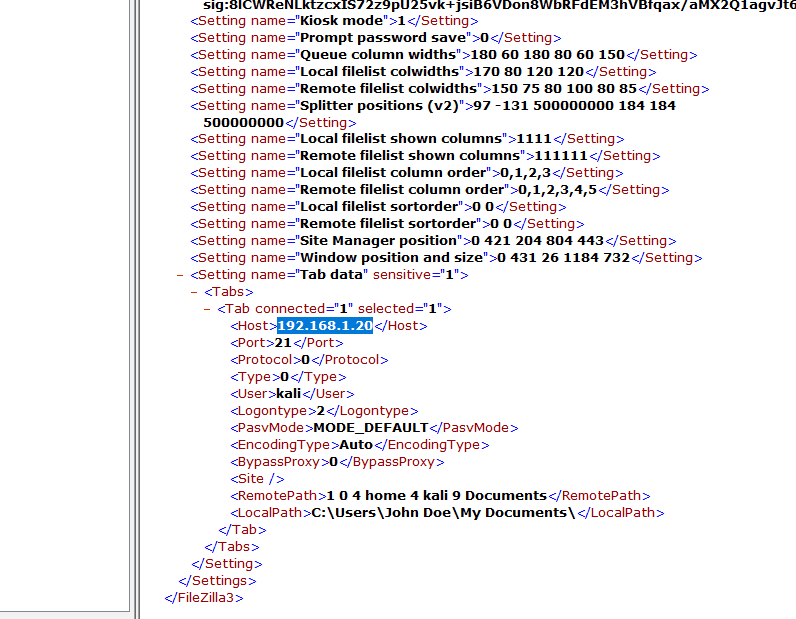The height and width of the screenshot is (619, 796).
Task: Click the Splitter positions (v2) setting
Action: click(x=433, y=114)
